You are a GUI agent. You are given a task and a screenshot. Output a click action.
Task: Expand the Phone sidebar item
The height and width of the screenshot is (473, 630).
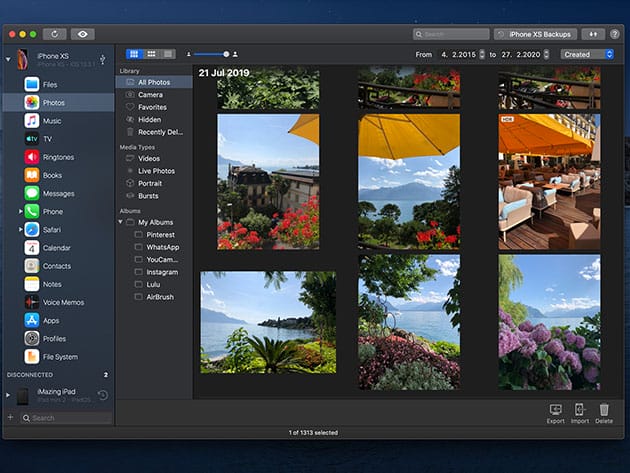coord(20,212)
